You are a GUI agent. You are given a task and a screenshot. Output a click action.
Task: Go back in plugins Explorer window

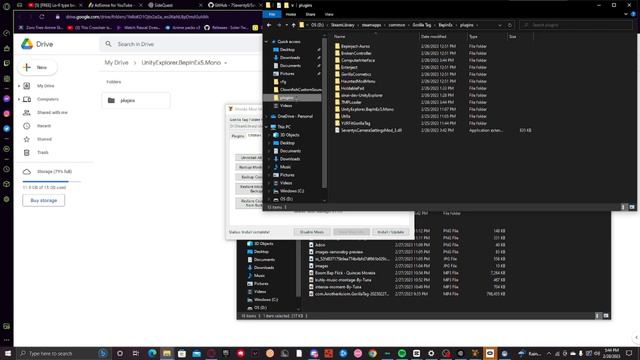269,25
